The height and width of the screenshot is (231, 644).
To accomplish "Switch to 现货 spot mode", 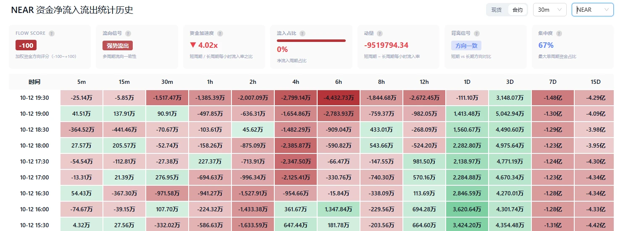I will point(497,10).
